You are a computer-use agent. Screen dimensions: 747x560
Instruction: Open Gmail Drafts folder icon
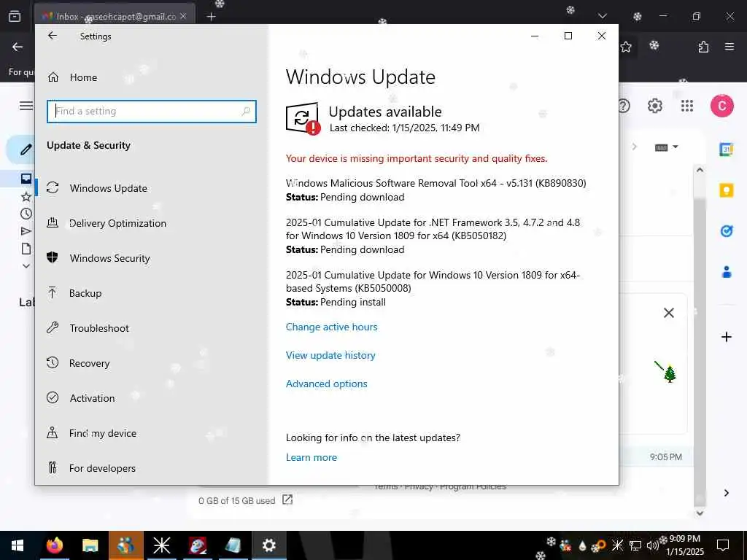[x=26, y=249]
